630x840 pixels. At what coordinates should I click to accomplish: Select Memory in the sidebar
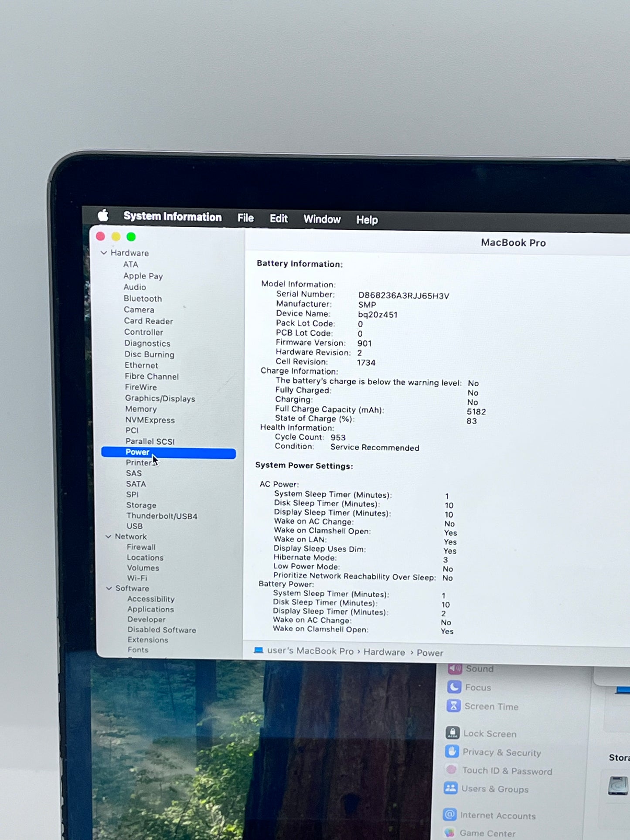coord(141,409)
